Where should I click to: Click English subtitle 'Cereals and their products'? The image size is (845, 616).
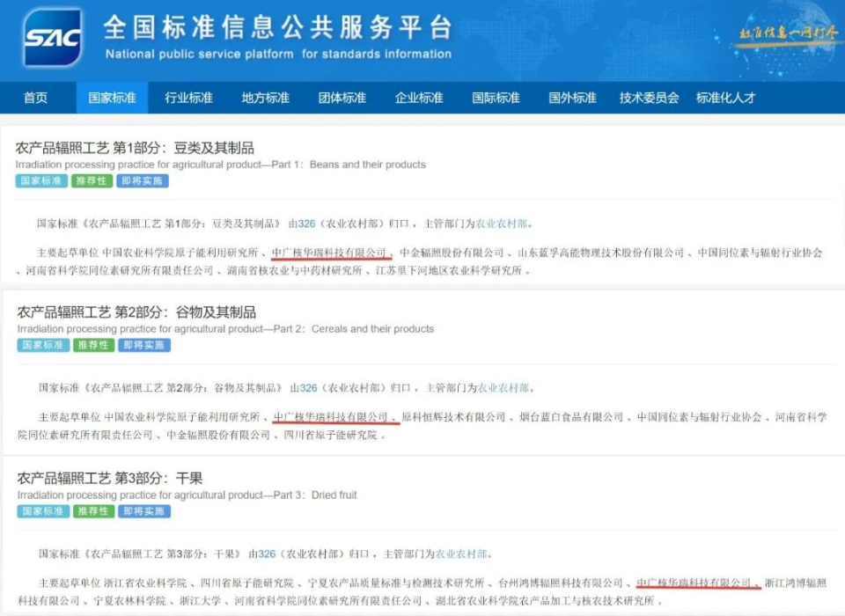pyautogui.click(x=372, y=329)
